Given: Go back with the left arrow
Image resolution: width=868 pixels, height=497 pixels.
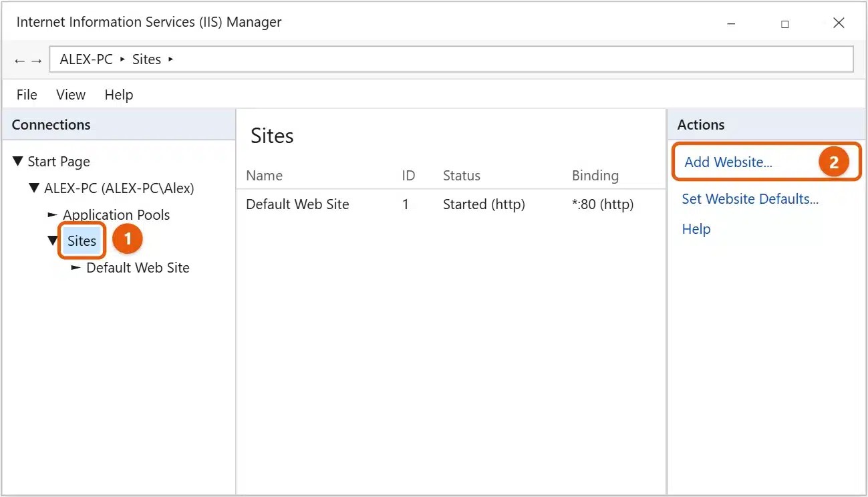Looking at the screenshot, I should tap(19, 60).
